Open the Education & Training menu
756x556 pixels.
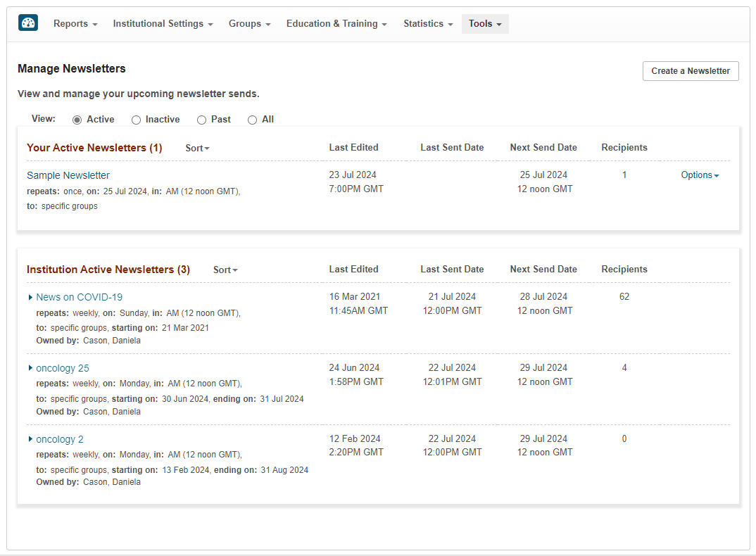pyautogui.click(x=336, y=24)
